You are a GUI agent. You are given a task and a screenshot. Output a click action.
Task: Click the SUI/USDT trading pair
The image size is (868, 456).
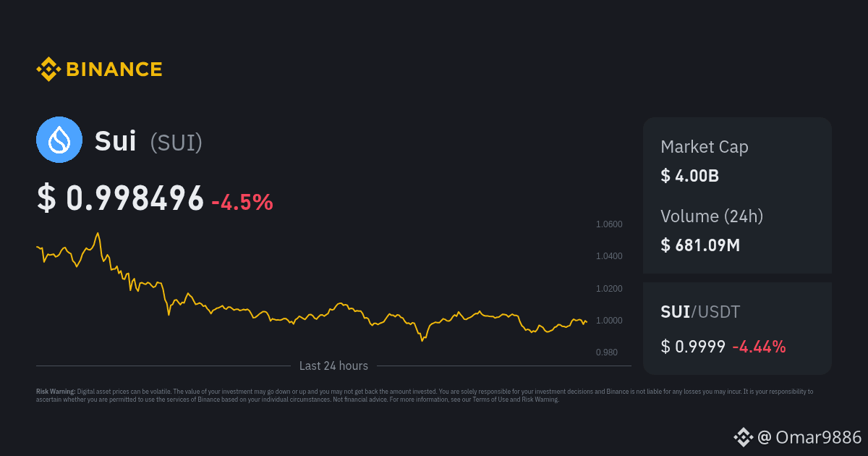pos(700,313)
